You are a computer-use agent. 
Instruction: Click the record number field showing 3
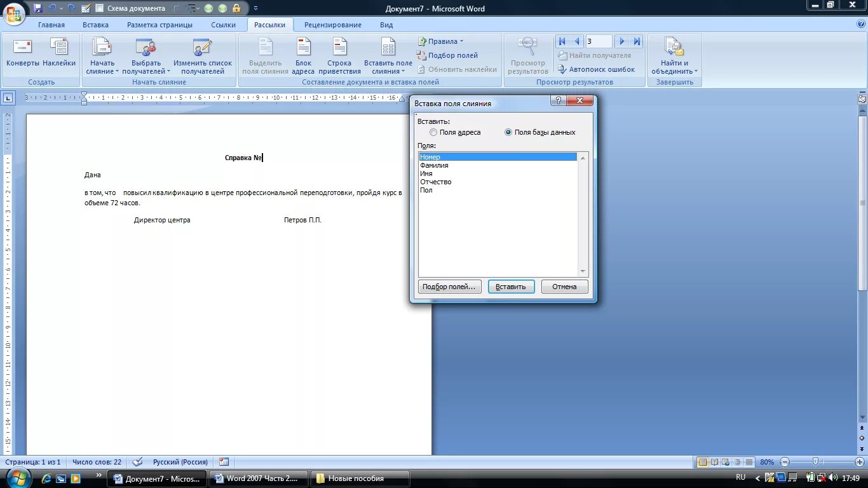tap(599, 41)
